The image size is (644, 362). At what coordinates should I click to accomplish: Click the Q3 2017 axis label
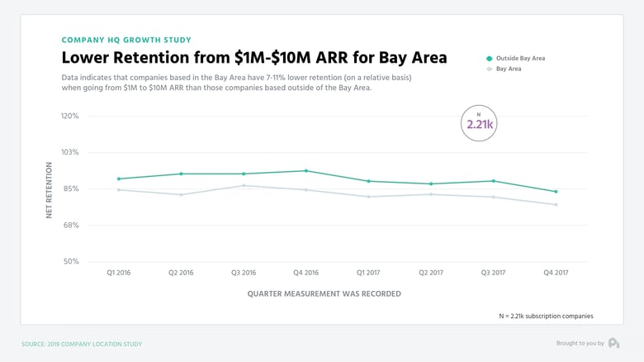click(493, 272)
